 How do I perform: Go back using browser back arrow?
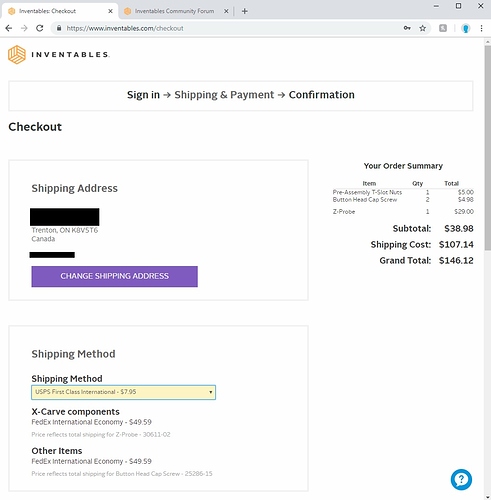point(9,28)
